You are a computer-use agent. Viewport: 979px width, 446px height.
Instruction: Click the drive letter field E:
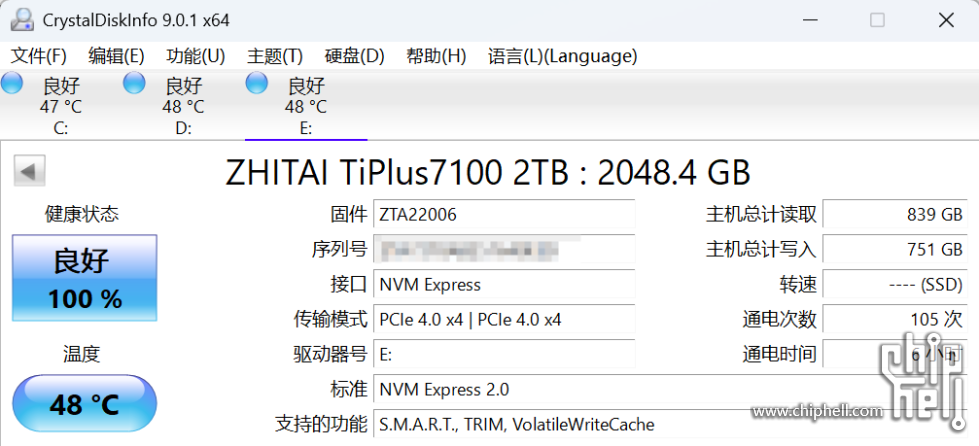coord(504,355)
